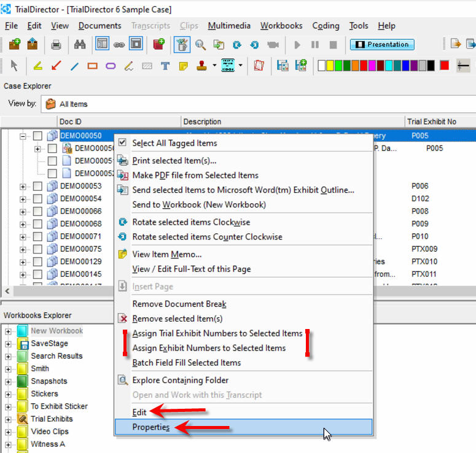
Task: Select the freehand pencil tool
Action: pos(129,66)
